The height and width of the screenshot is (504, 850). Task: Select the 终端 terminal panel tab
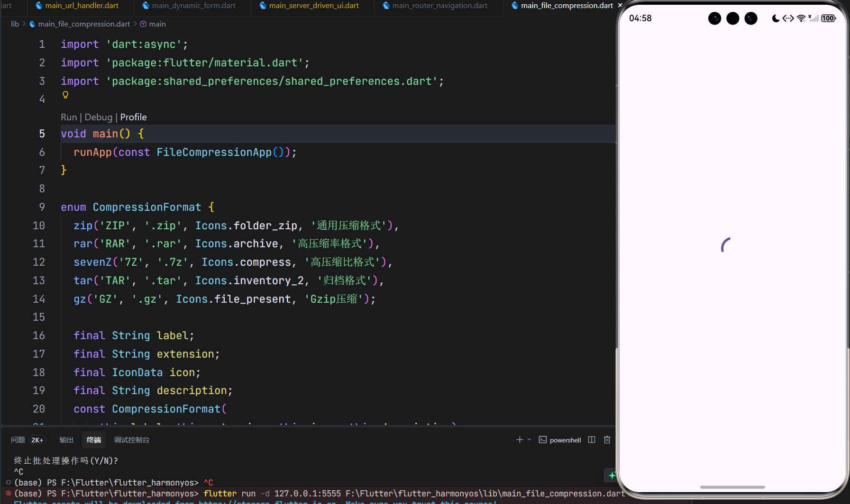94,440
